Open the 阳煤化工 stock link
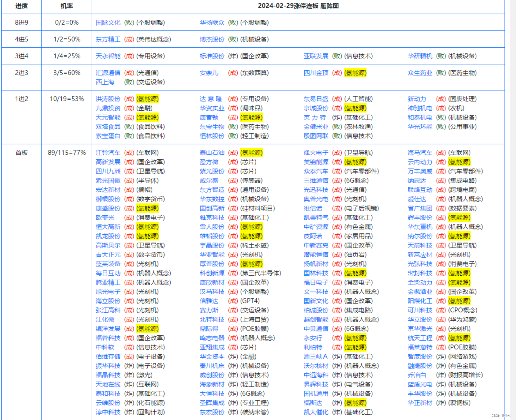This screenshot has width=516, height=420. tap(420, 301)
